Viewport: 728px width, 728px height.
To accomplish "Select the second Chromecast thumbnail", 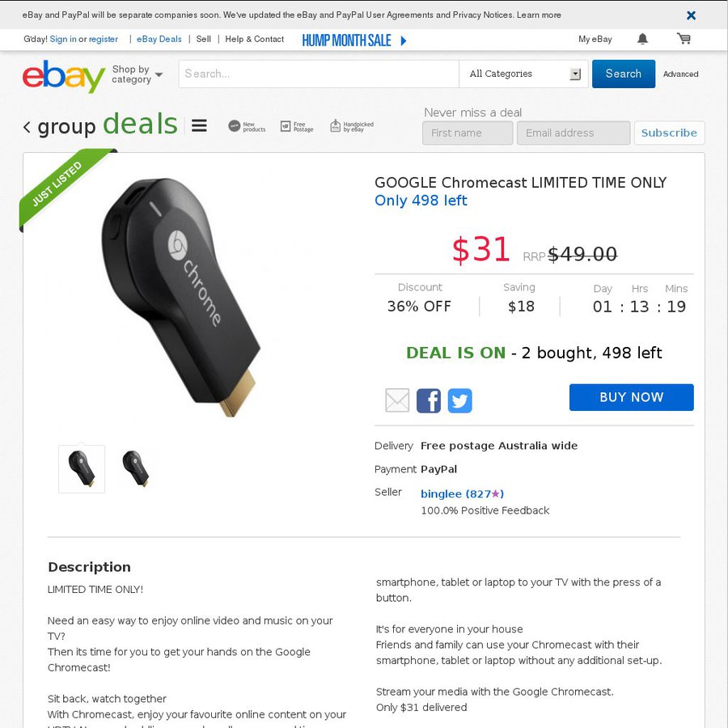I will click(136, 468).
